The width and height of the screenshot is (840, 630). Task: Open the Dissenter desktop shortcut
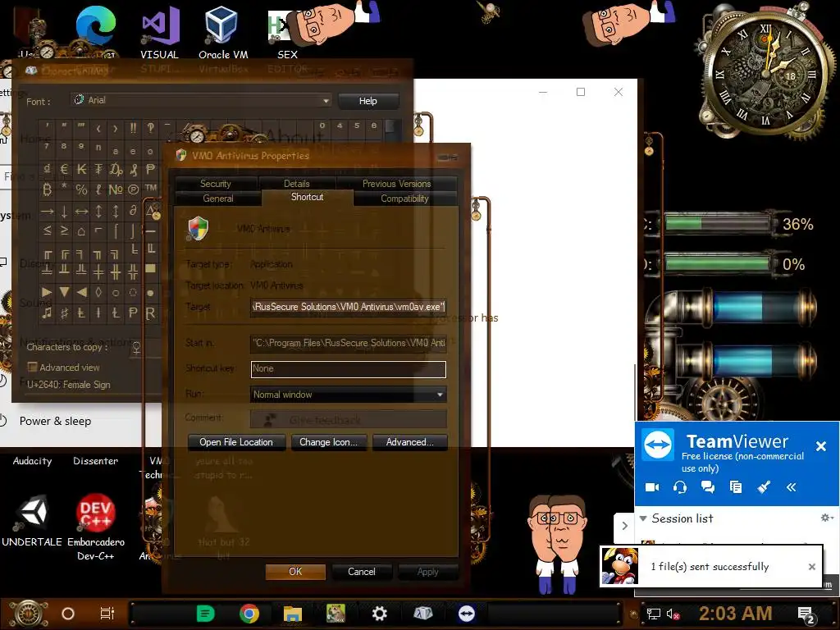click(x=95, y=461)
